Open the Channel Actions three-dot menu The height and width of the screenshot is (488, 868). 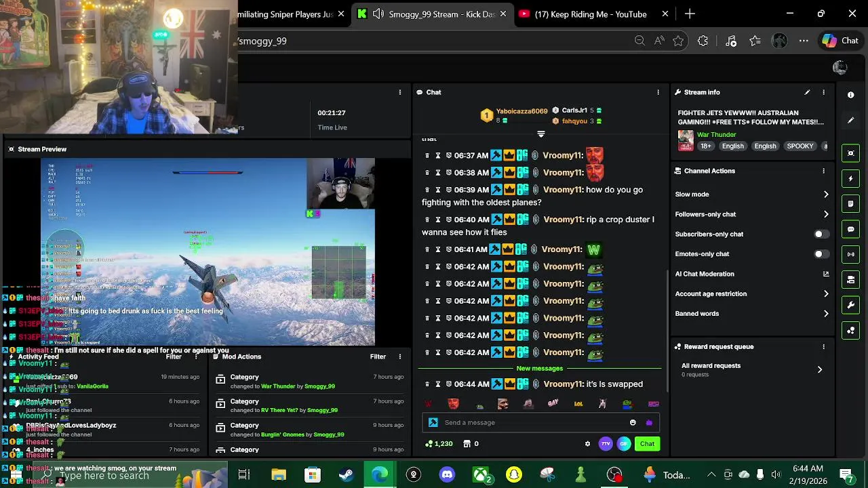tap(823, 171)
